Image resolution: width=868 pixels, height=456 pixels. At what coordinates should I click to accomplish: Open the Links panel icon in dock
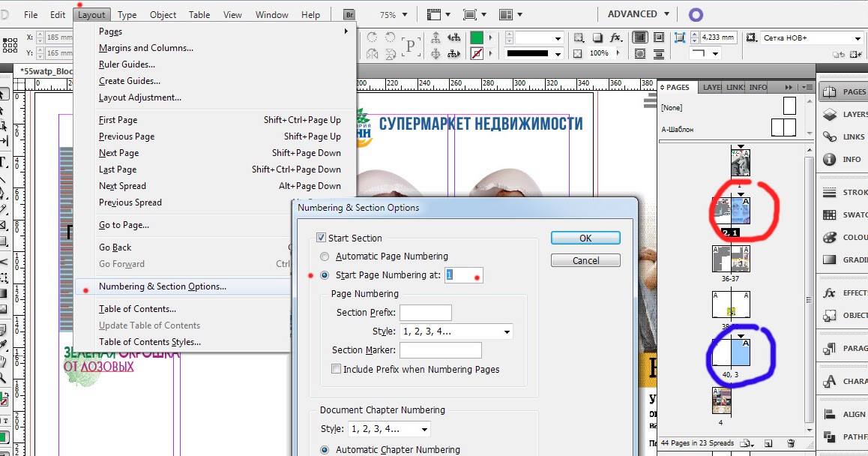[829, 136]
